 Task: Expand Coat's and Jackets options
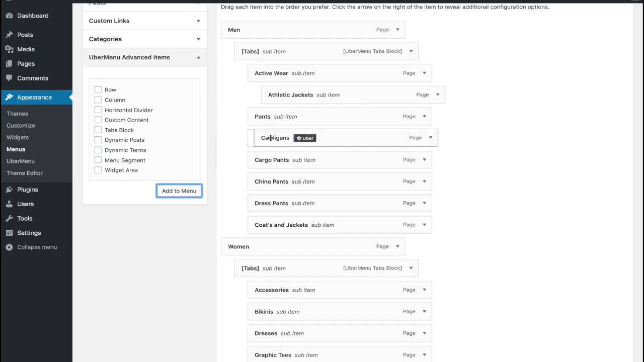(424, 225)
